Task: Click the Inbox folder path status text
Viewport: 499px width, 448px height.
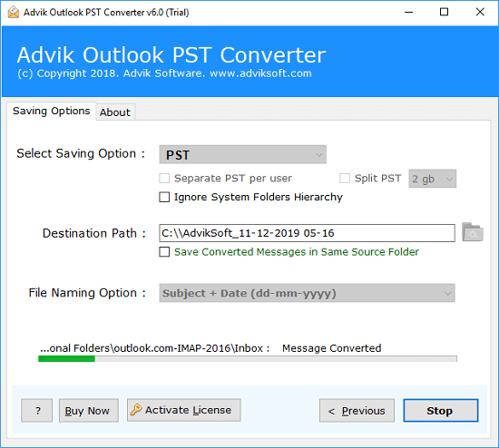Action: [x=154, y=348]
